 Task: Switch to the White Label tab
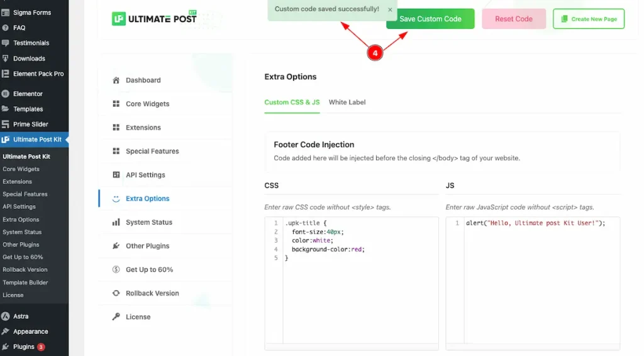pyautogui.click(x=347, y=103)
